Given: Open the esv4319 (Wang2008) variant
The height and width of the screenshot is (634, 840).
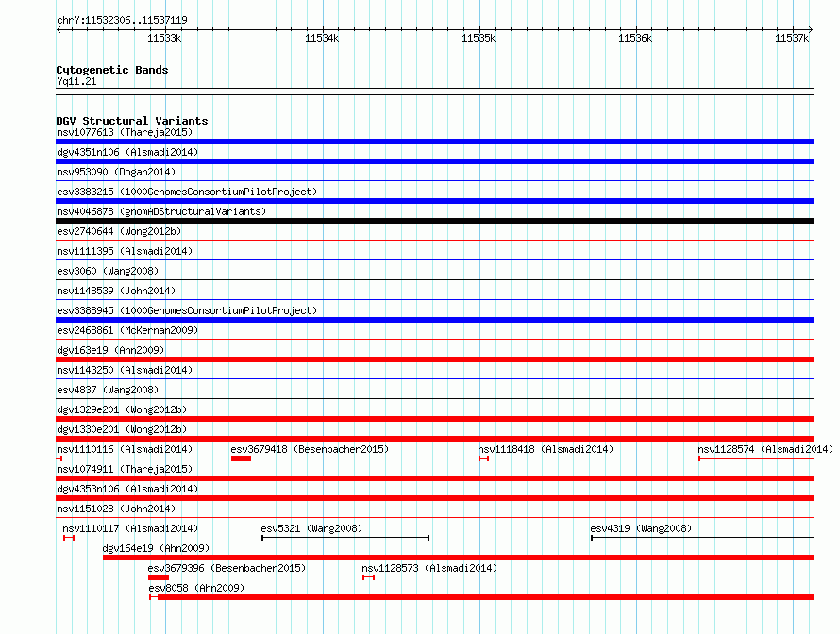Looking at the screenshot, I should click(x=641, y=528).
